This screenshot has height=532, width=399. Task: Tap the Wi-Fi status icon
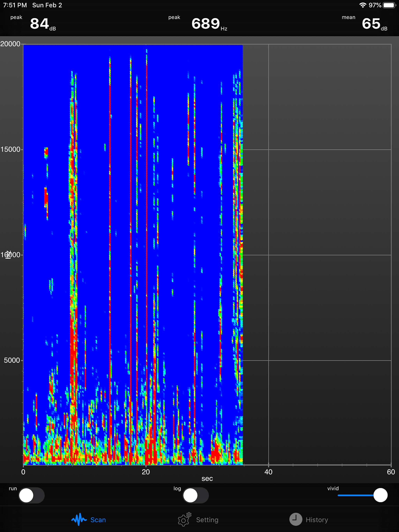click(x=363, y=5)
